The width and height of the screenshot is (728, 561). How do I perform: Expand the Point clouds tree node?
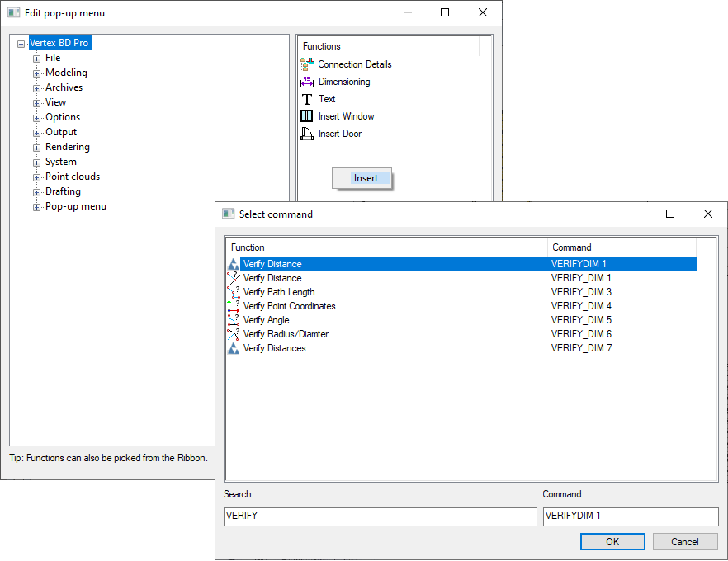(x=37, y=177)
